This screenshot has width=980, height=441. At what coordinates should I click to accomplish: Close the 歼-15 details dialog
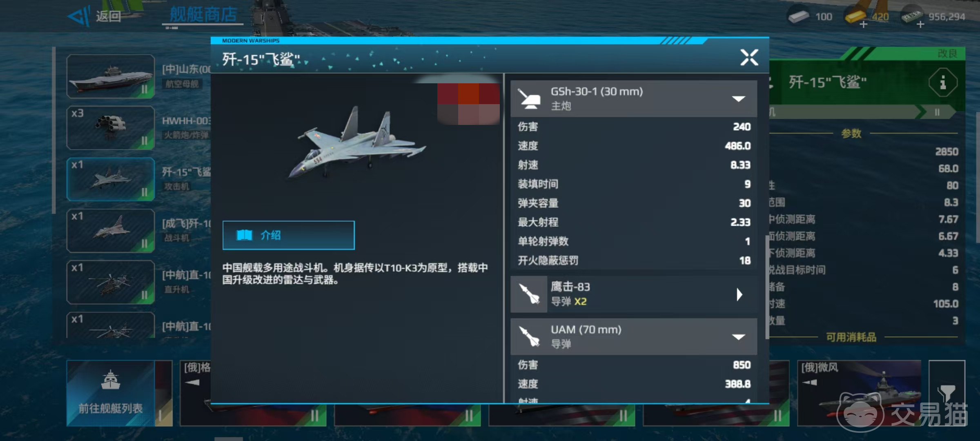pyautogui.click(x=749, y=57)
